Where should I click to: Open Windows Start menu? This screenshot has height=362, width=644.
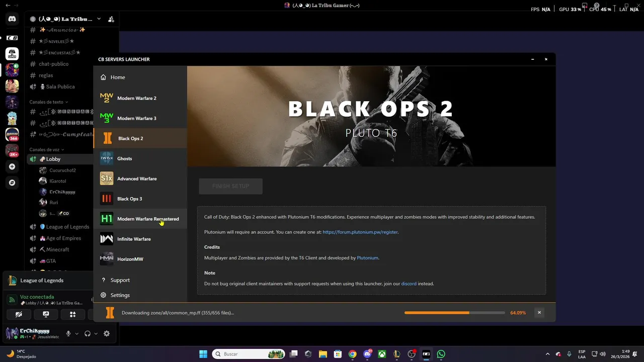[x=203, y=354]
